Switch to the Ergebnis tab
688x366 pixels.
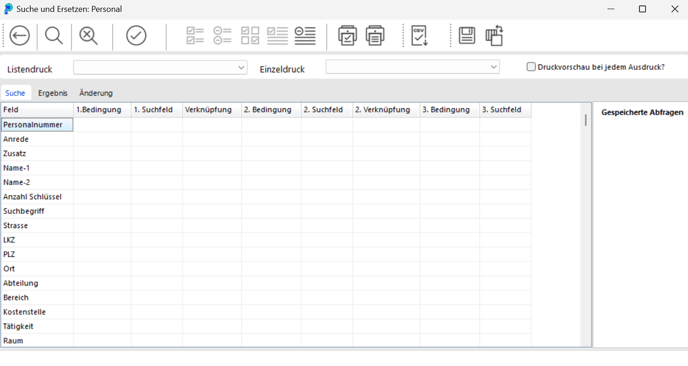pos(53,93)
